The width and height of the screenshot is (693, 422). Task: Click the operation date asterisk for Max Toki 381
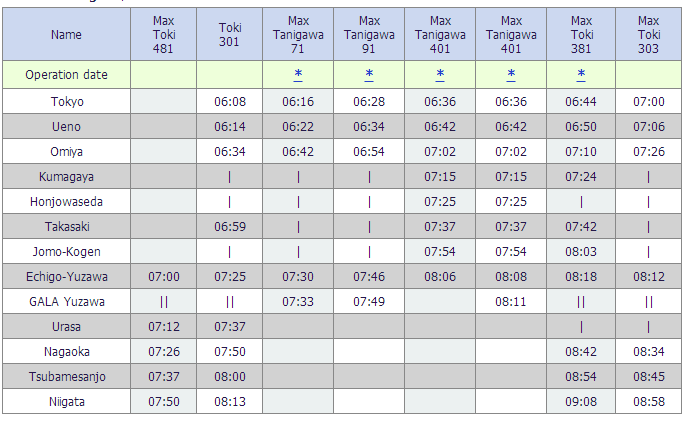[x=581, y=74]
